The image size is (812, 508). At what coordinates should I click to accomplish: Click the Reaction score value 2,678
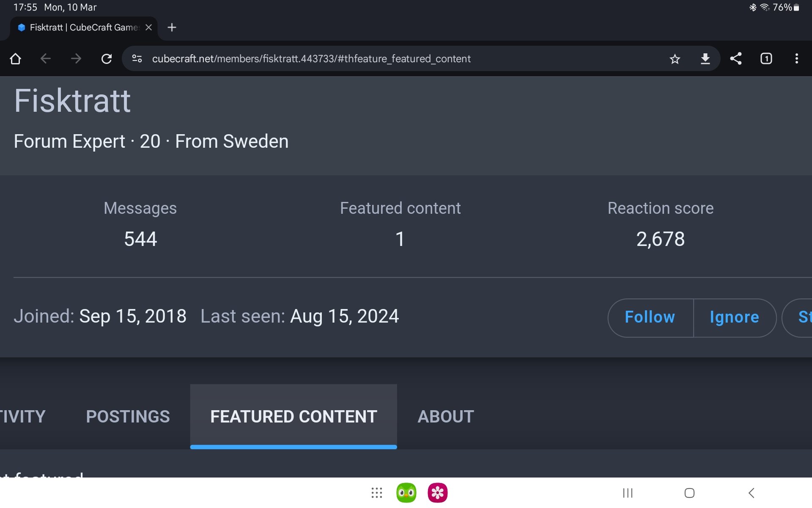click(x=661, y=239)
